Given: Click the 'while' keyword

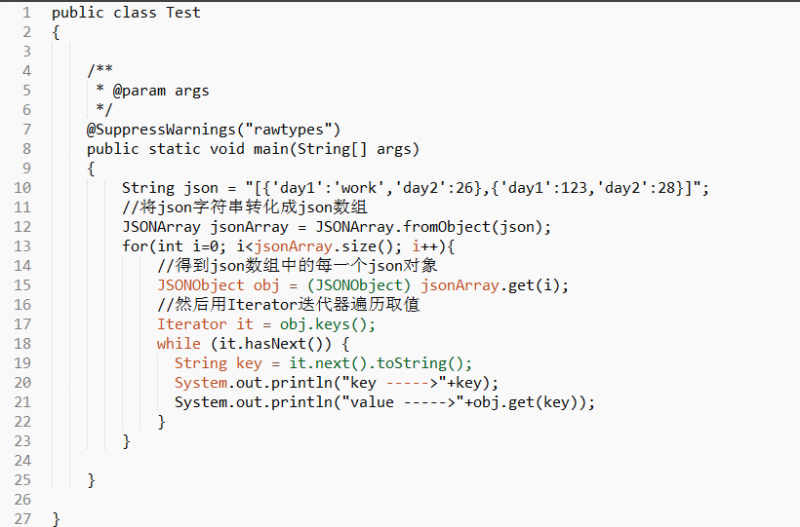Looking at the screenshot, I should (x=179, y=344).
